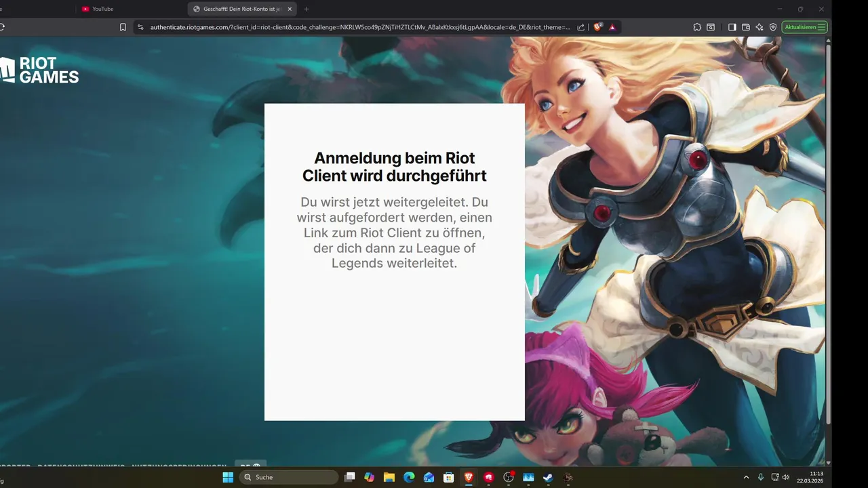Open the Riot Games logo link
The width and height of the screenshot is (868, 488).
tap(39, 70)
